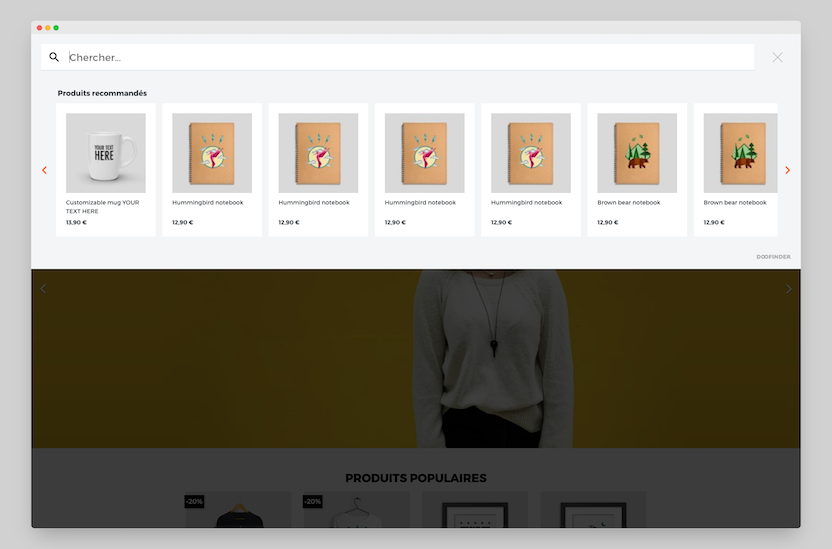Click the yellow window minimize dot
Viewport: 832px width, 549px height.
point(48,28)
